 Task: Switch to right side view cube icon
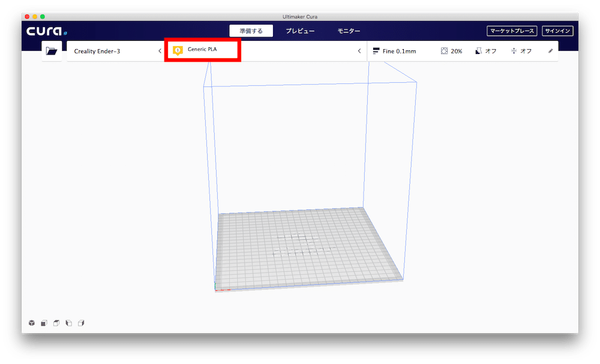point(81,323)
